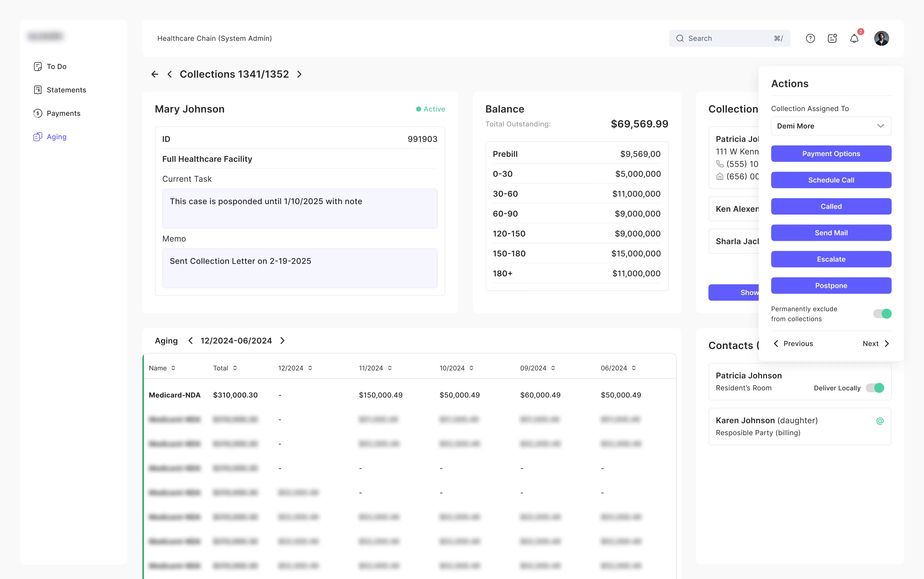Click $150,000.49 in 11/2024 column

tap(381, 395)
